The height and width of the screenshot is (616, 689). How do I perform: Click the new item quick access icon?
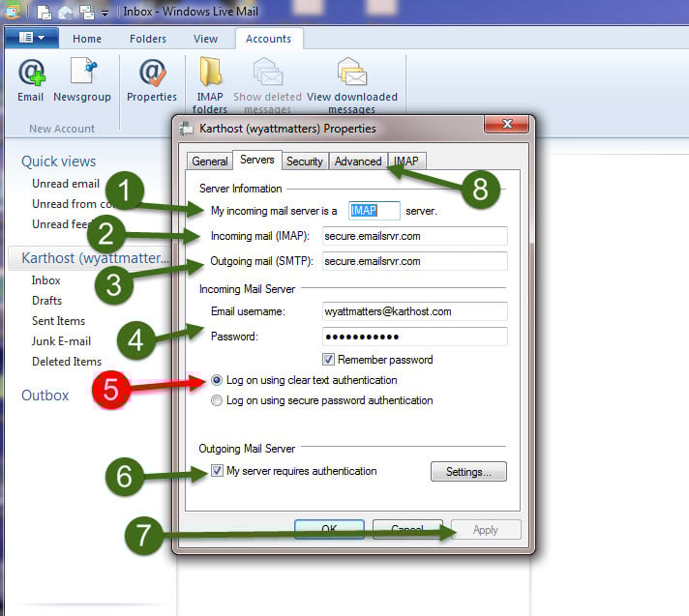click(x=44, y=12)
